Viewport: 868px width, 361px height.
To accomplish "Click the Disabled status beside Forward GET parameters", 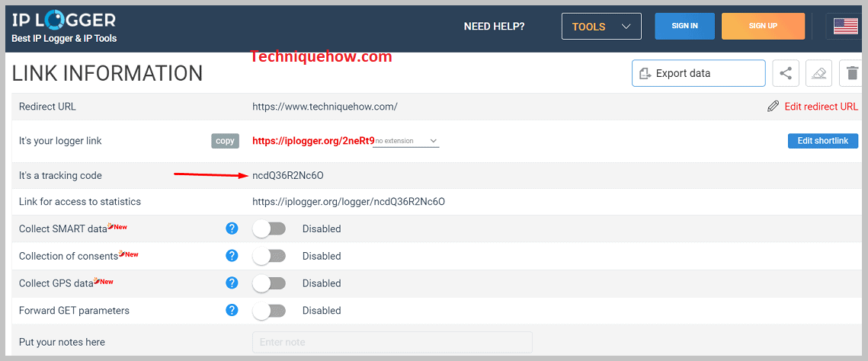I will [x=322, y=311].
